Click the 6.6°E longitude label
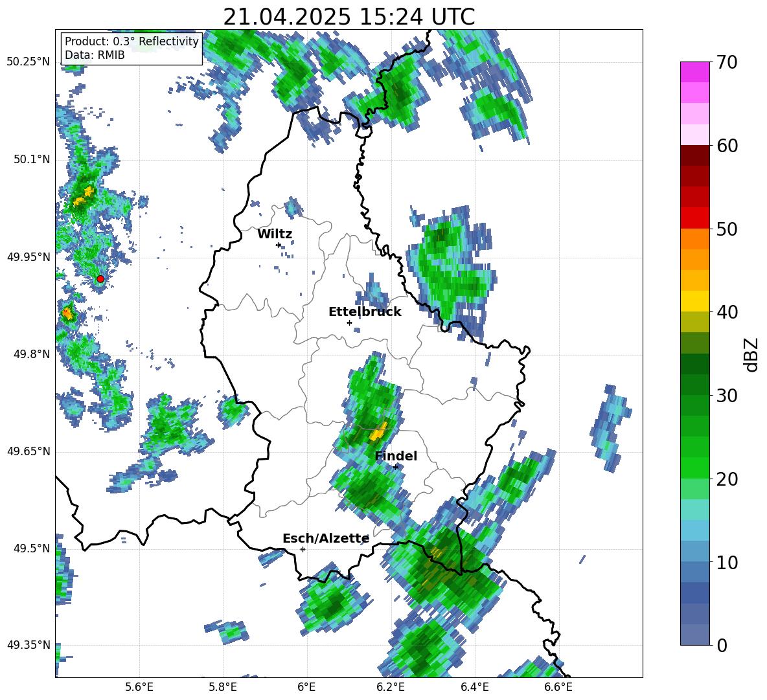The width and height of the screenshot is (767, 700). [x=558, y=687]
